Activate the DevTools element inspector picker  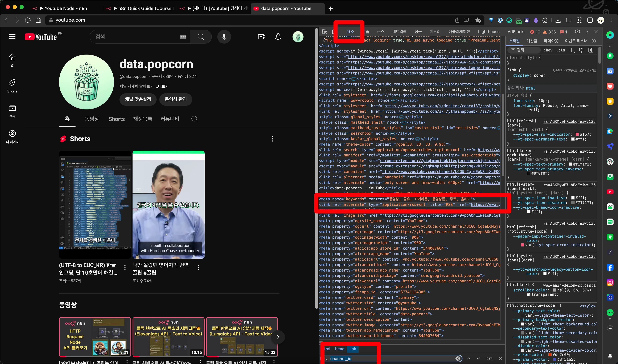click(325, 32)
